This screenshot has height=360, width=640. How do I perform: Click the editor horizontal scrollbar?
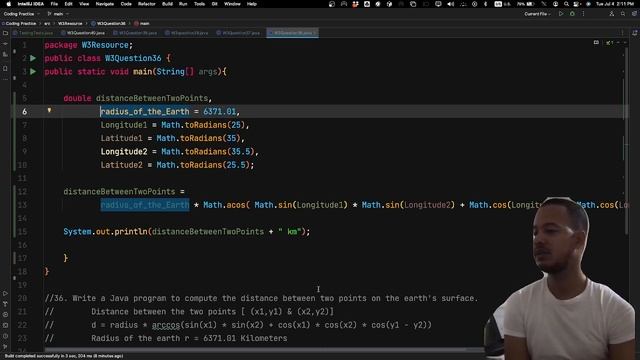tap(263, 350)
